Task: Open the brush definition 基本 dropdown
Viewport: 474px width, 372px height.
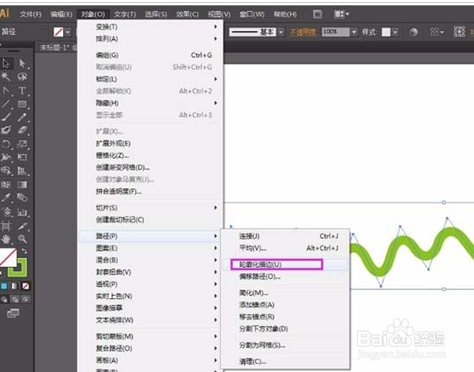Action: click(x=281, y=32)
